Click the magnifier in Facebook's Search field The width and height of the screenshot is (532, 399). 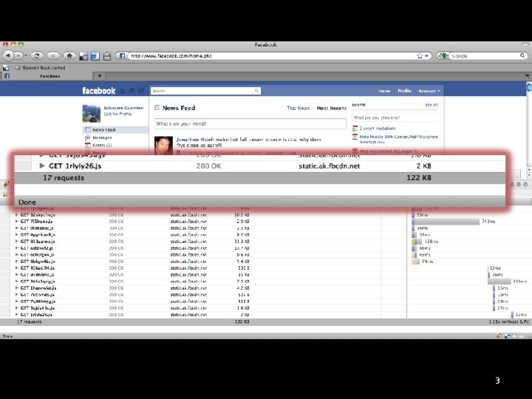click(x=257, y=91)
